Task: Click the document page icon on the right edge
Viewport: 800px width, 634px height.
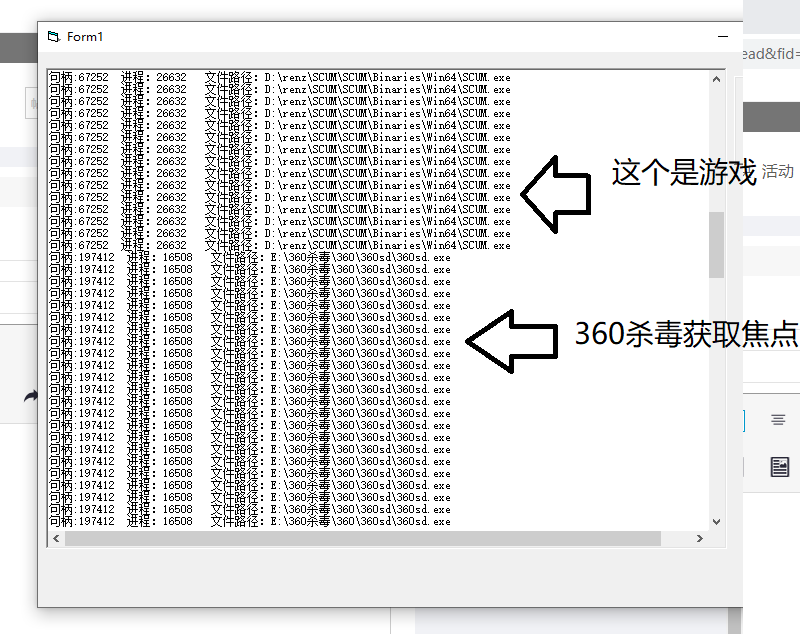Action: coord(781,466)
